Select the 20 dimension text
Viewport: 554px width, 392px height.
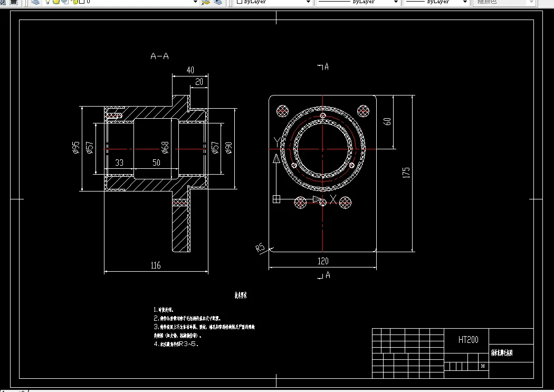pyautogui.click(x=199, y=82)
